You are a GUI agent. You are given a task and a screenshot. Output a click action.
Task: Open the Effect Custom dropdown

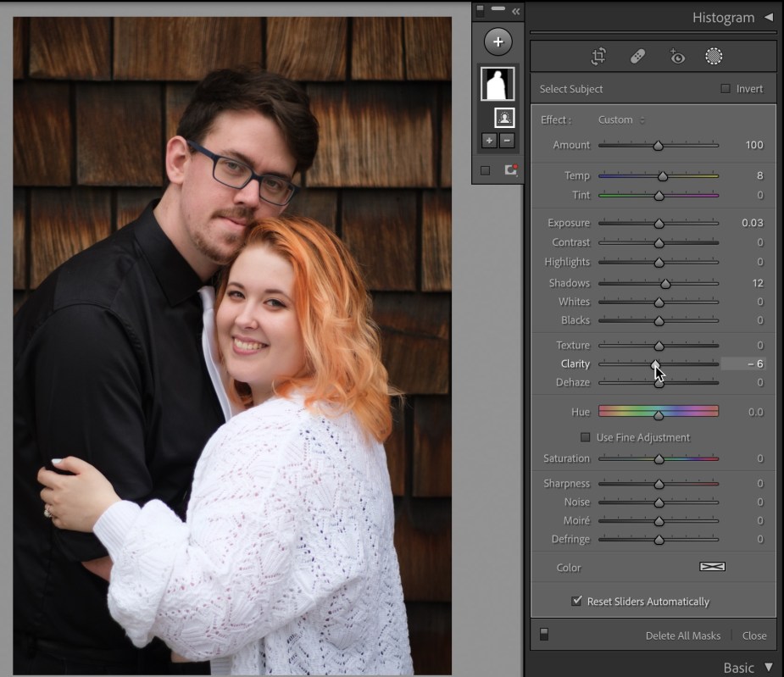tap(621, 119)
